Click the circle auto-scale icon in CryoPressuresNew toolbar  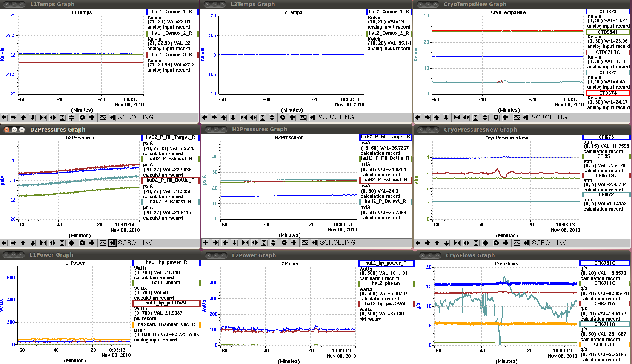tap(496, 243)
